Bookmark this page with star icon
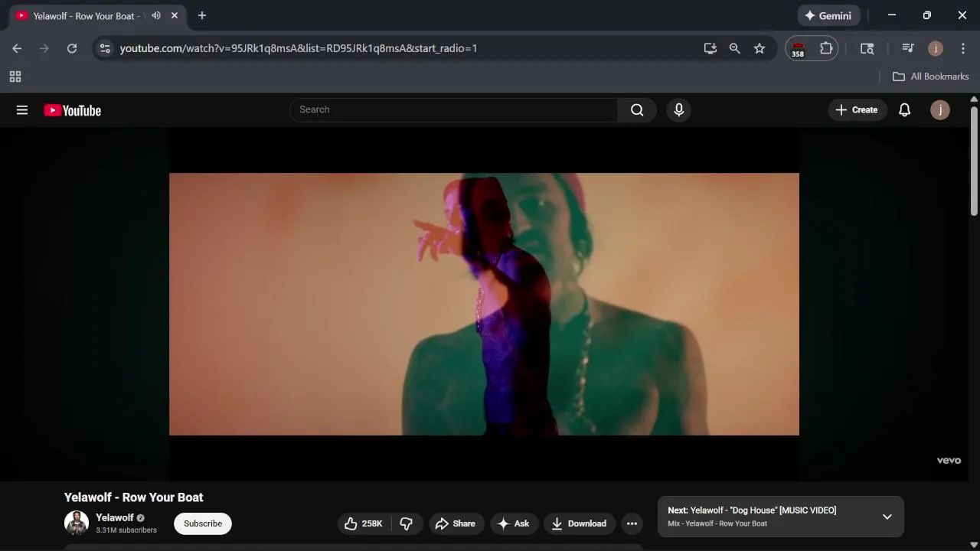 (759, 48)
